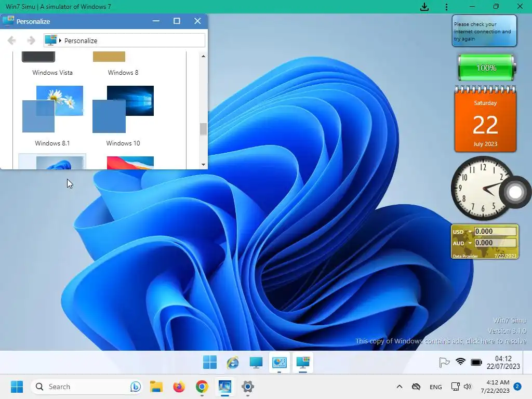Launch Google Chrome from host taskbar
Screen dimensions: 532x399
[202, 387]
